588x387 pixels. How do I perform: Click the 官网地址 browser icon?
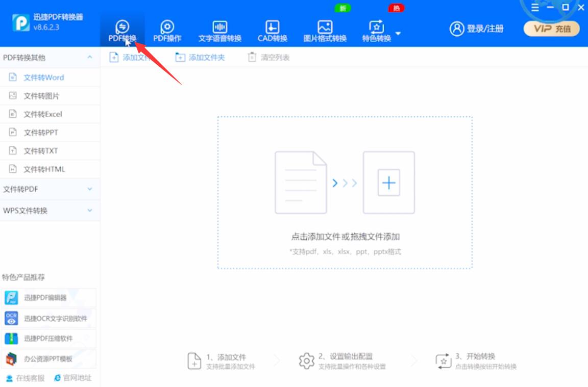[x=57, y=378]
